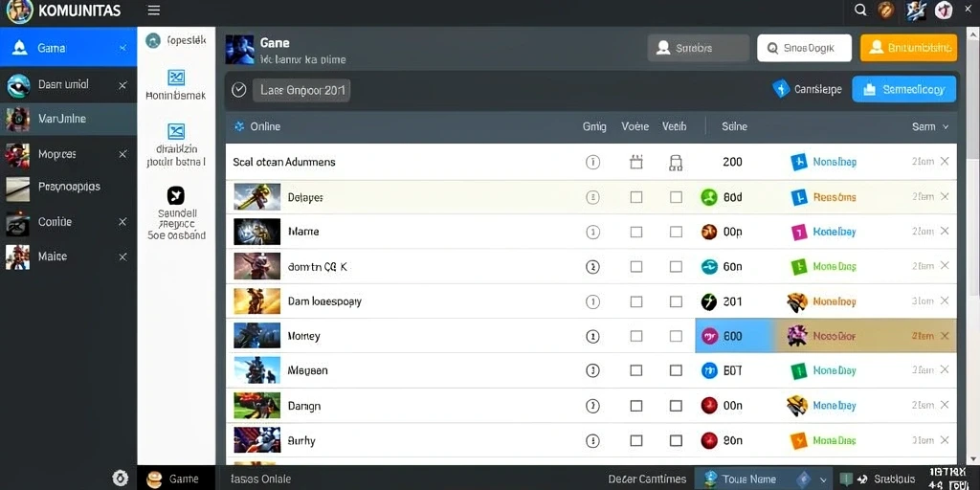Click the orange button in top right
This screenshot has width=980, height=490.
909,48
